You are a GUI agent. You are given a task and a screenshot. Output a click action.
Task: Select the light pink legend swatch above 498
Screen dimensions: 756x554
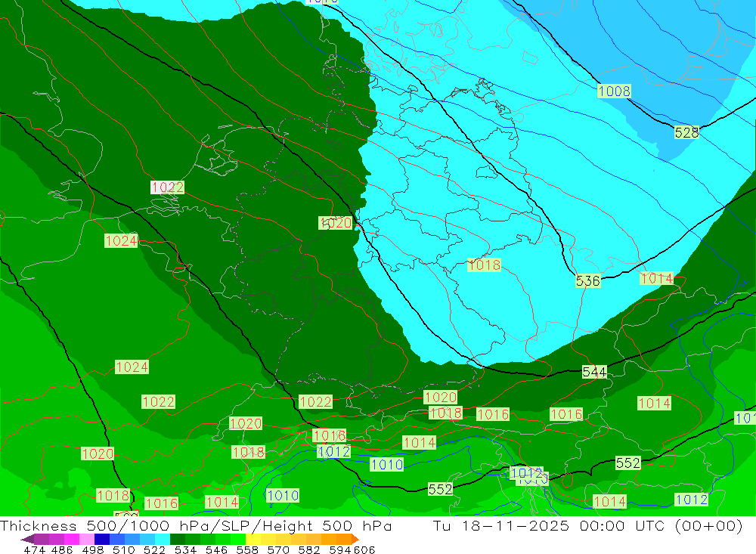85,539
